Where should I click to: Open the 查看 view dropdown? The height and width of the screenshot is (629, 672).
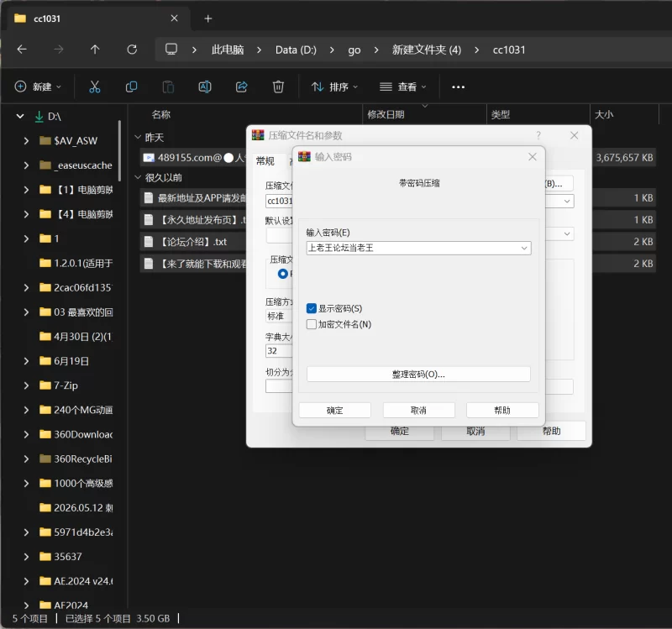pyautogui.click(x=403, y=87)
